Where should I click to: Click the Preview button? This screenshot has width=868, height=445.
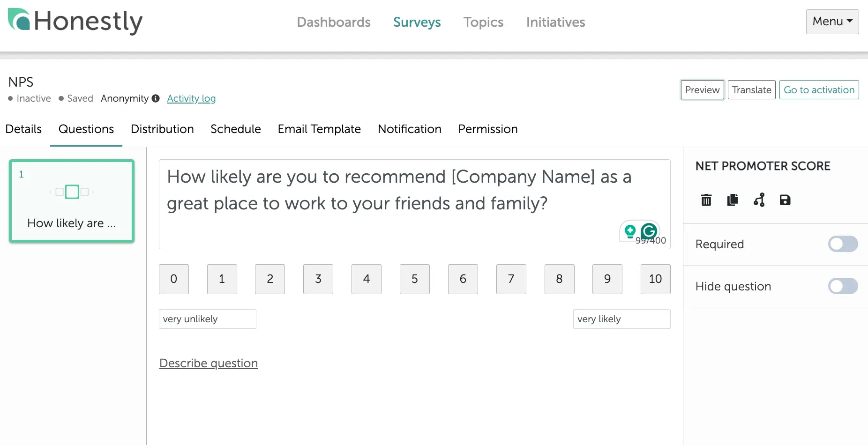tap(702, 90)
